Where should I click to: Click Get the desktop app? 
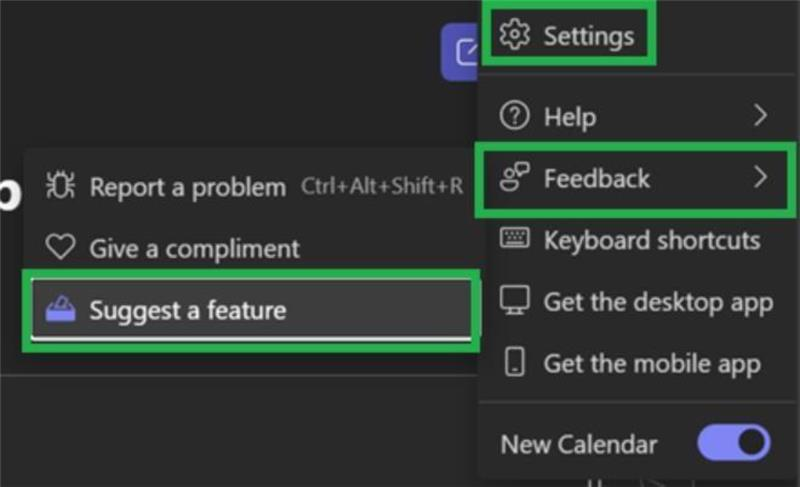coord(636,301)
